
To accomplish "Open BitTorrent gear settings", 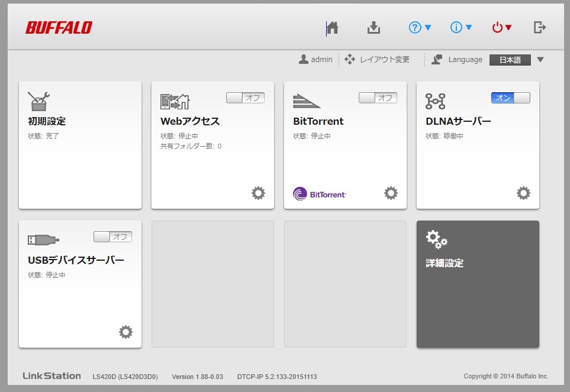I will pyautogui.click(x=391, y=193).
